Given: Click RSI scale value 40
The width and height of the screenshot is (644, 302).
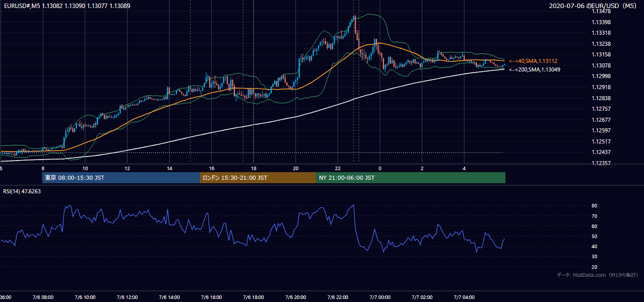Looking at the screenshot, I should pyautogui.click(x=595, y=246).
